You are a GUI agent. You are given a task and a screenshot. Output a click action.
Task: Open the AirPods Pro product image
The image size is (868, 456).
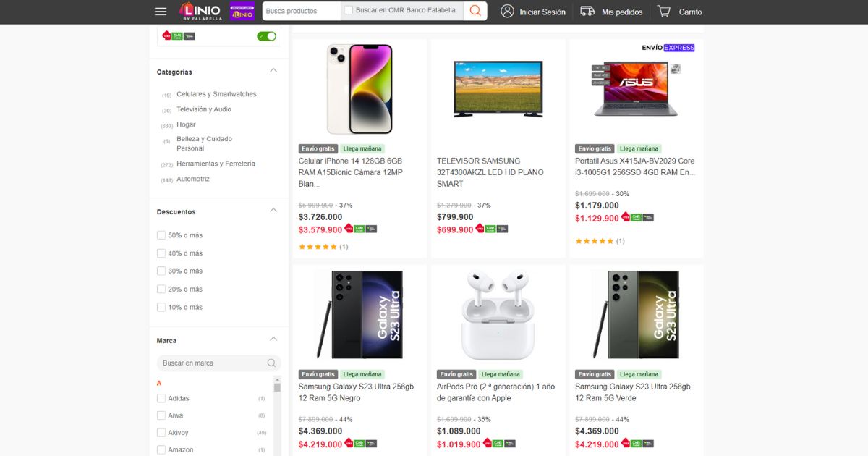(498, 315)
